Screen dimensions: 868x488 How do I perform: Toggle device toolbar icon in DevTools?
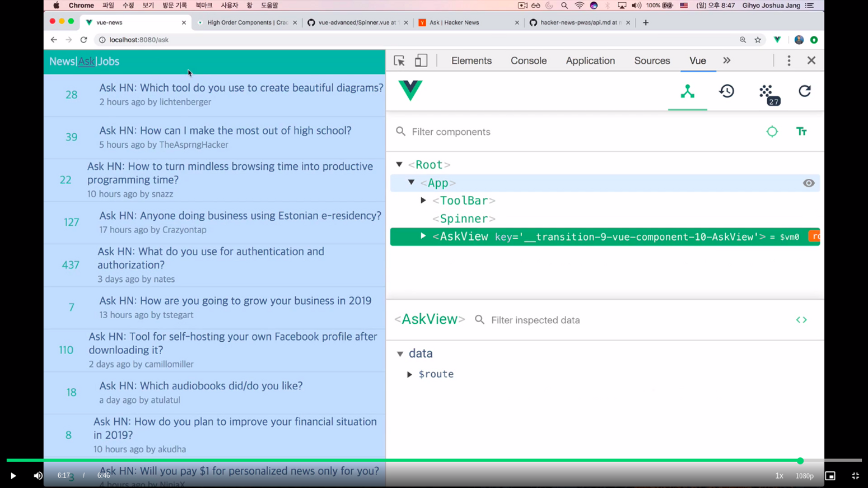point(421,61)
